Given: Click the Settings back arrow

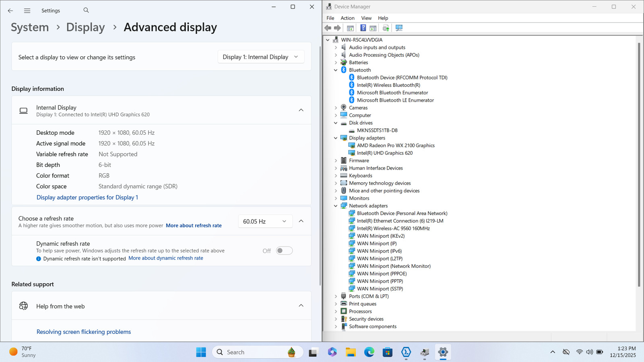Looking at the screenshot, I should pyautogui.click(x=10, y=11).
